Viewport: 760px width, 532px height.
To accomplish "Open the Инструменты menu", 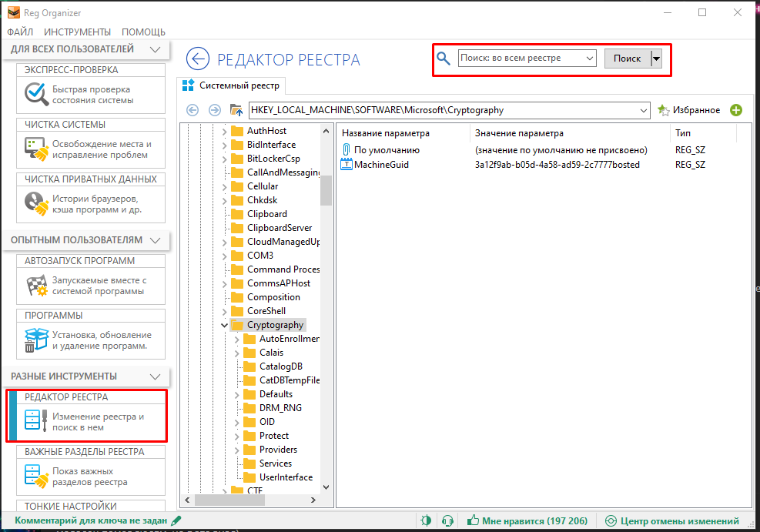I will (x=77, y=32).
